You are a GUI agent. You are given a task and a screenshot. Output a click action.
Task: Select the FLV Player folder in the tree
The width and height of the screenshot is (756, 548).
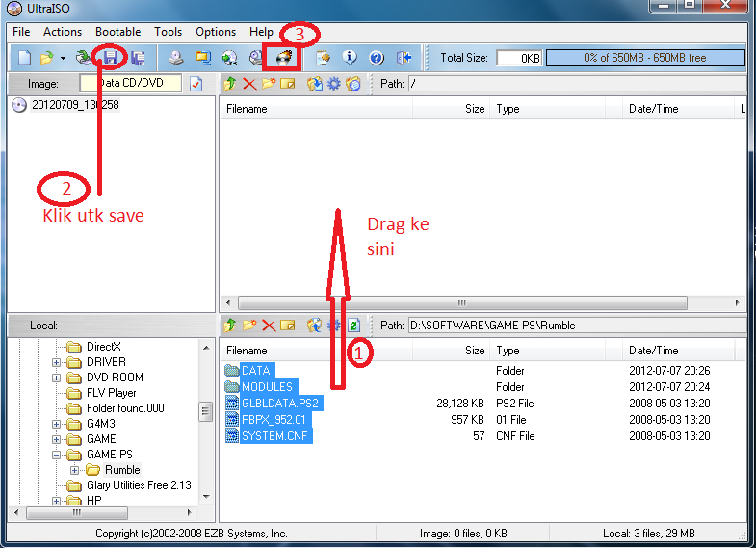click(112, 393)
